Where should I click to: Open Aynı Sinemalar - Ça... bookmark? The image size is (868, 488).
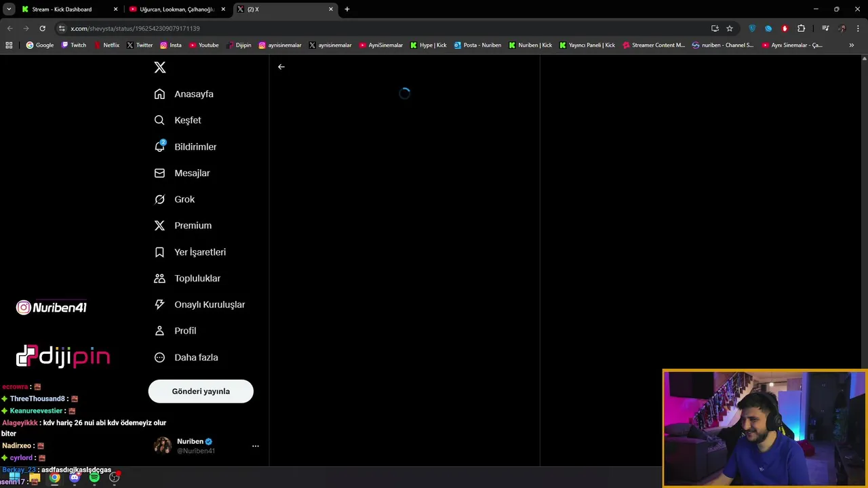point(792,45)
